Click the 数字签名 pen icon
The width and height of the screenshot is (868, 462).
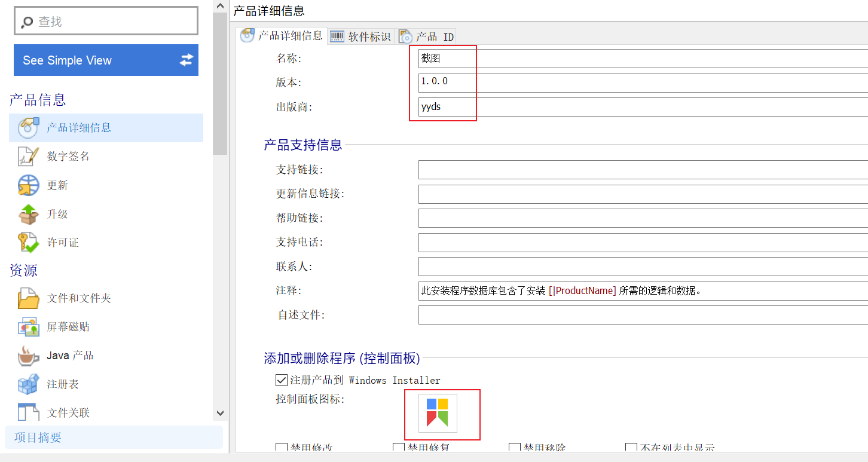(x=28, y=157)
